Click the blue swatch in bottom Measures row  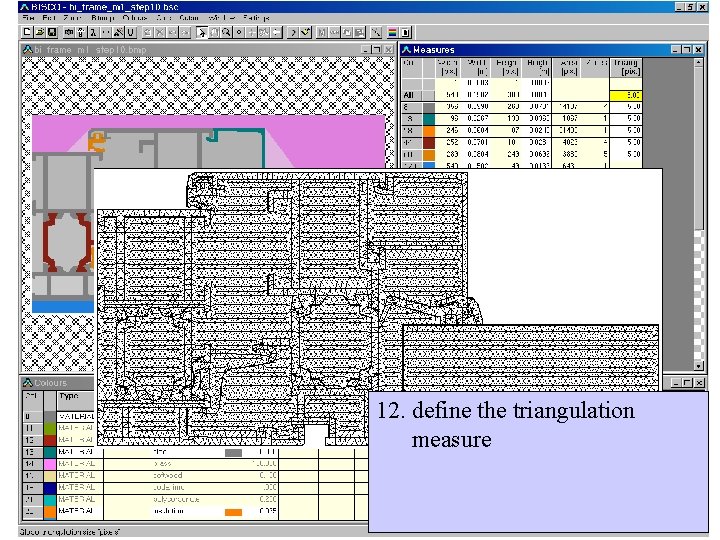428,165
